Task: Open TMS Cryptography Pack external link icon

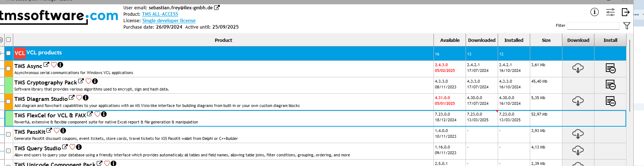Action: click(x=81, y=81)
